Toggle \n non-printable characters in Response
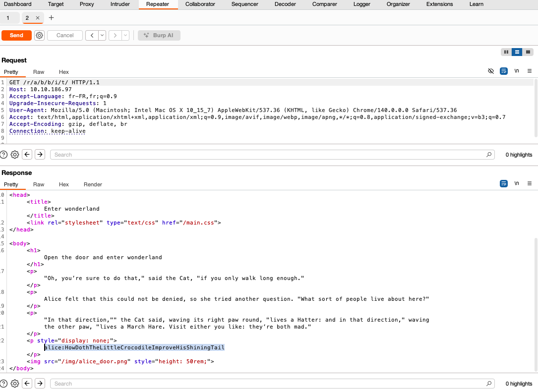Viewport: 538px width, 392px height. [x=517, y=183]
